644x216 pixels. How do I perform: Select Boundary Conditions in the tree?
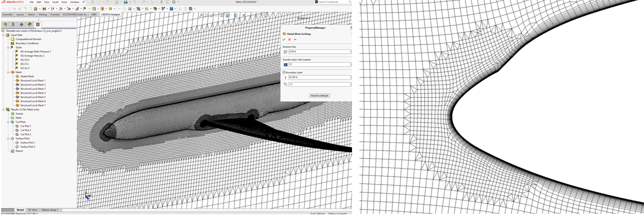[x=27, y=43]
